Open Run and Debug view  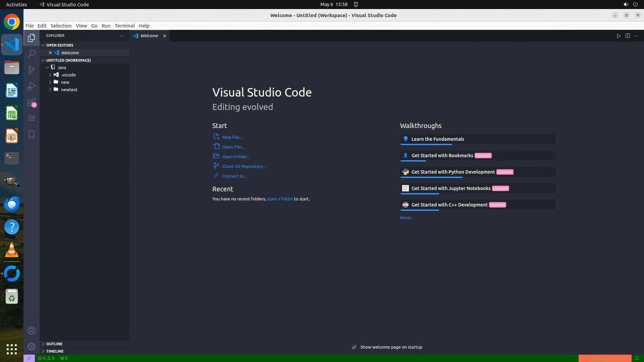[x=32, y=86]
